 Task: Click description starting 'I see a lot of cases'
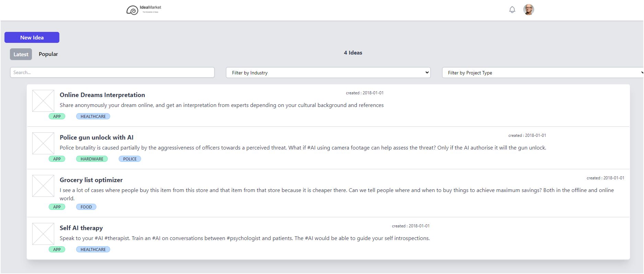(337, 194)
